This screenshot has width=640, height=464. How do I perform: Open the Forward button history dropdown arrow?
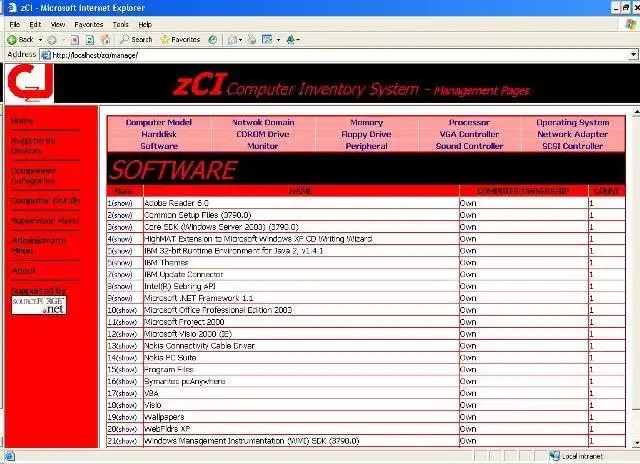click(63, 40)
